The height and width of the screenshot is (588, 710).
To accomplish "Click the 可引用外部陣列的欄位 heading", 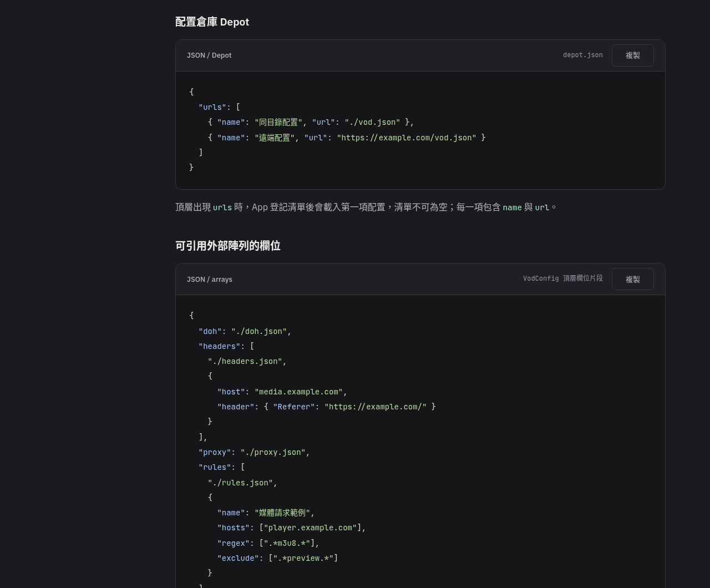I will pos(228,246).
